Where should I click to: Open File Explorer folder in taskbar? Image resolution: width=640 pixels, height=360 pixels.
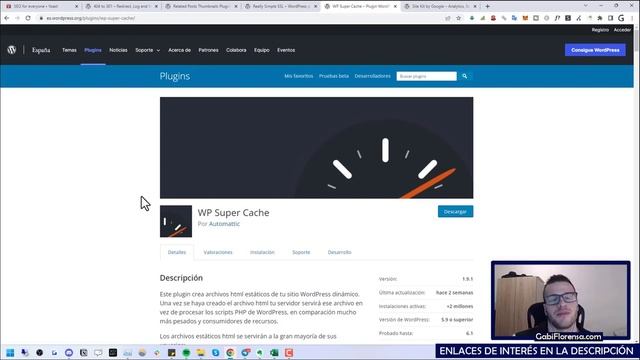[x=201, y=353]
